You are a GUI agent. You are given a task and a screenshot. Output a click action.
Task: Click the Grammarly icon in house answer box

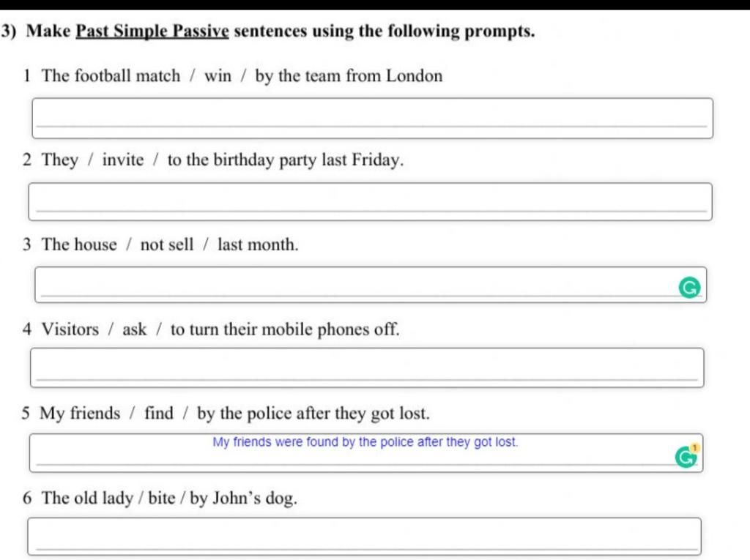(689, 288)
